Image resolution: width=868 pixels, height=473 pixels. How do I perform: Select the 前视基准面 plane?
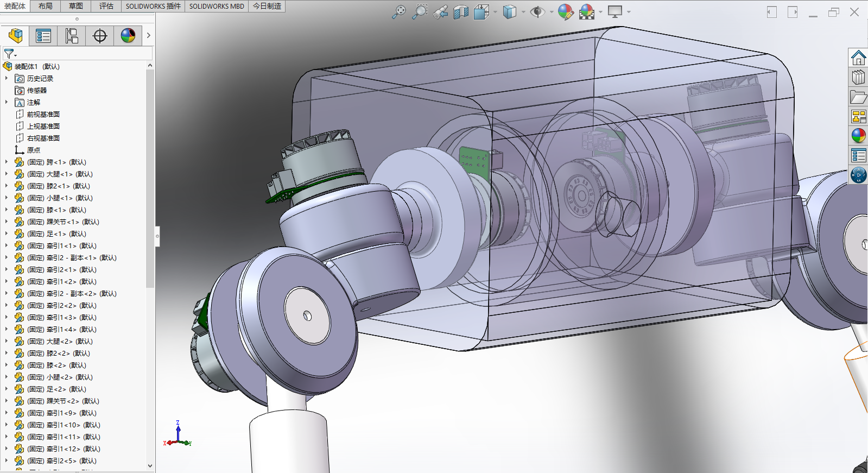[x=43, y=114]
